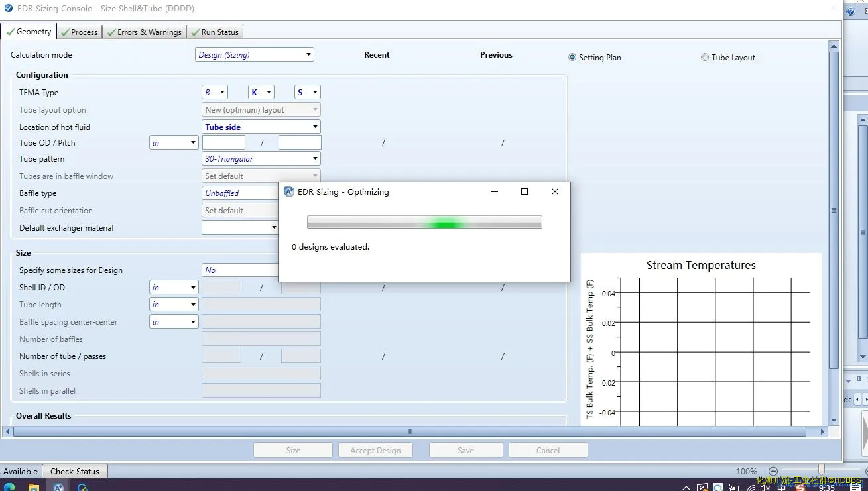Click the 'Previous' column header
Viewport: 868px width, 491px height.
click(496, 55)
